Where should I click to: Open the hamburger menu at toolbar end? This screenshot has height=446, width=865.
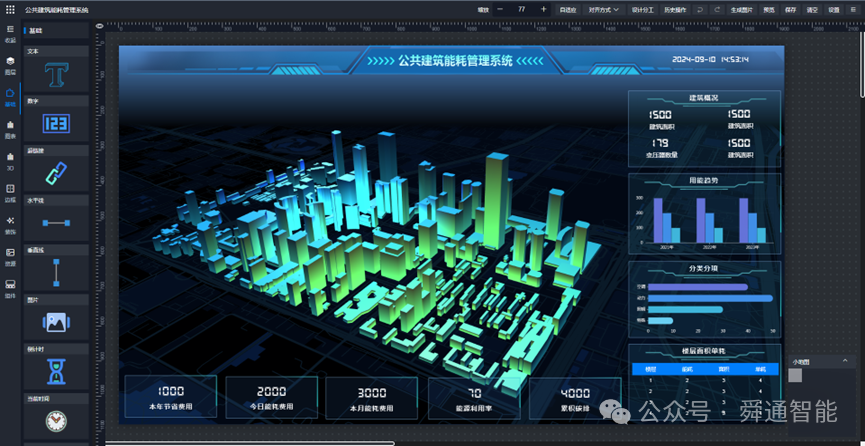click(854, 9)
